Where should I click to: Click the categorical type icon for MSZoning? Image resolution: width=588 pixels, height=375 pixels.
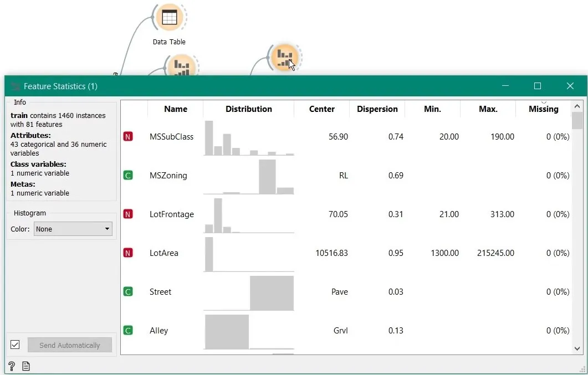click(128, 176)
